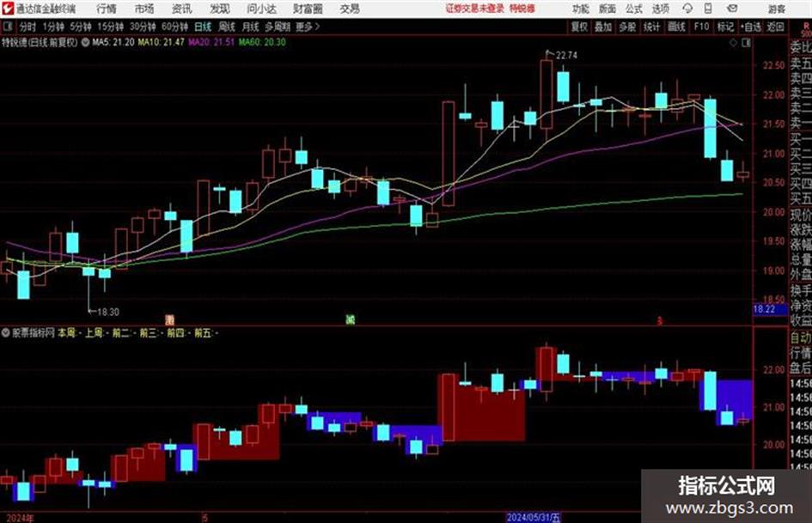The height and width of the screenshot is (523, 812).
Task: Click the MA60: 20.30 indicator value
Action: [262, 42]
